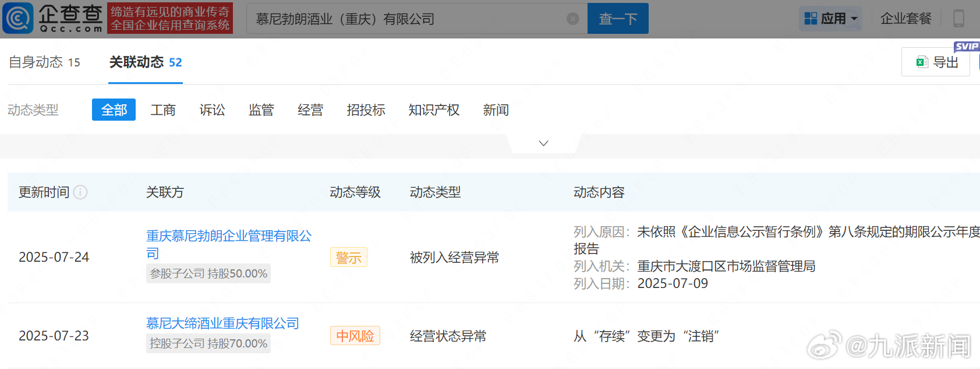This screenshot has width=980, height=369.
Task: Click the SVIP badge above 导出
Action: tap(967, 47)
